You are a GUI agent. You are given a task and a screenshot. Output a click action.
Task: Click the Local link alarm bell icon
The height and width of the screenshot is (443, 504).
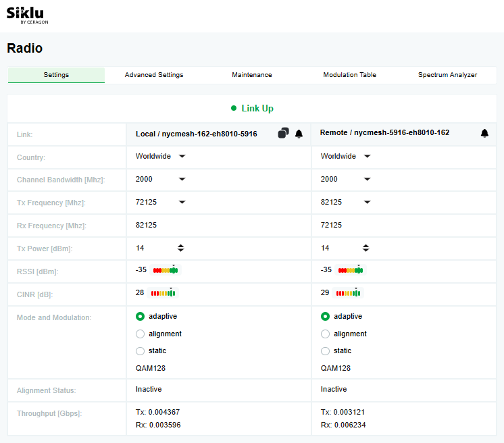click(299, 134)
